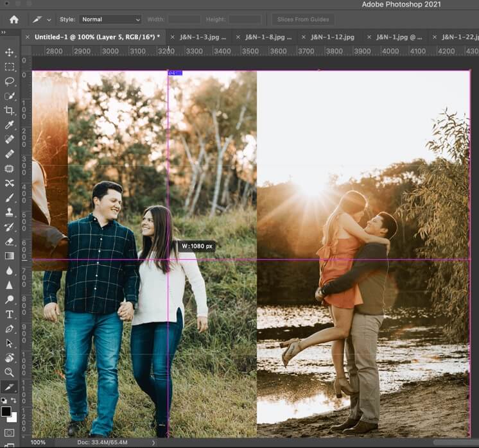Viewport: 479px width, 448px height.
Task: Close the J&N-1-22 tab
Action: [x=435, y=37]
